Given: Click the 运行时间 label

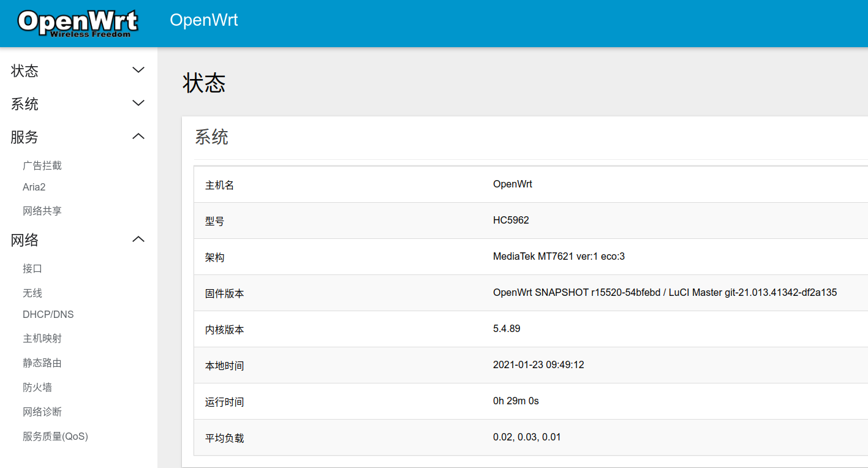Looking at the screenshot, I should pyautogui.click(x=224, y=402).
